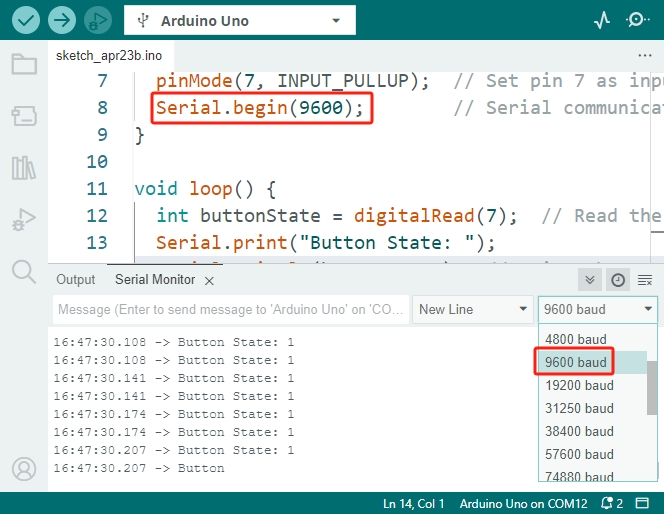Upload sketch with the arrow button
664x514 pixels.
(x=62, y=20)
